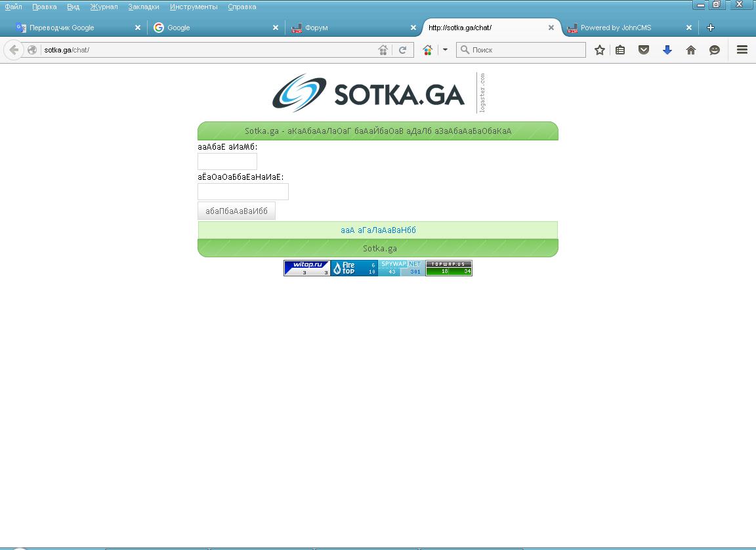This screenshot has width=756, height=550.
Task: Click the Fire top counter banner
Action: [354, 268]
